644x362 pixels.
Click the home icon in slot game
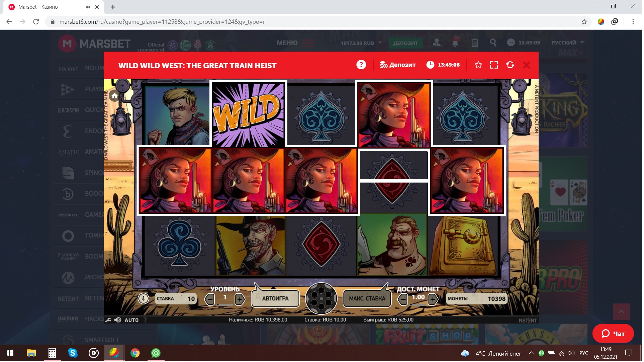(x=115, y=96)
